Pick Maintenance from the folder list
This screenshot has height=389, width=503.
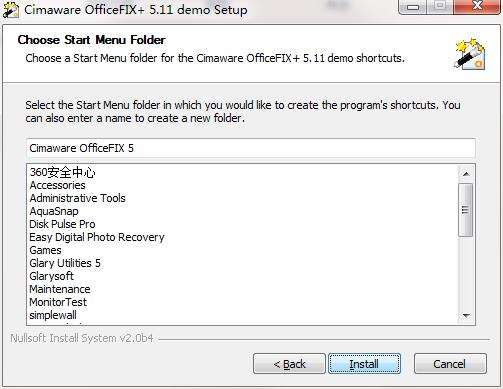pyautogui.click(x=60, y=289)
